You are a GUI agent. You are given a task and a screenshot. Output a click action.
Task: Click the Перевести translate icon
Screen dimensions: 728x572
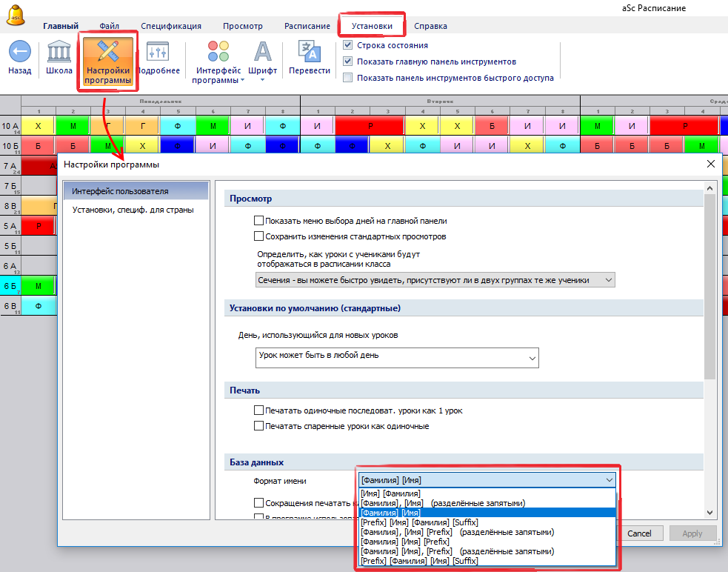(309, 52)
